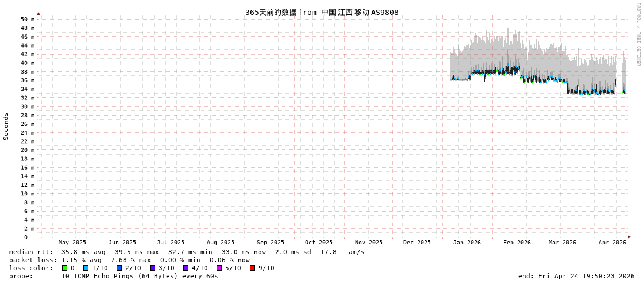Click the end timestamp Fri Apr 24

click(576, 276)
